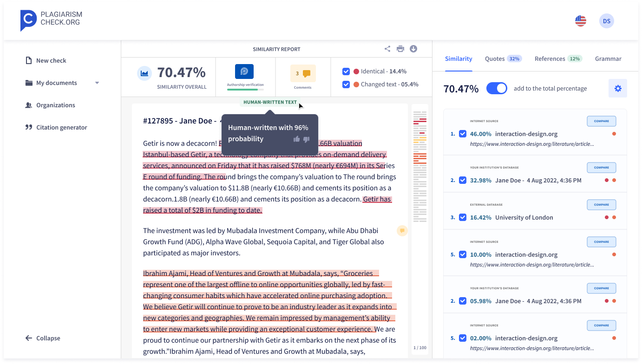Click the PlagiarismCheck.org logo
This screenshot has width=642, height=364.
(x=51, y=20)
